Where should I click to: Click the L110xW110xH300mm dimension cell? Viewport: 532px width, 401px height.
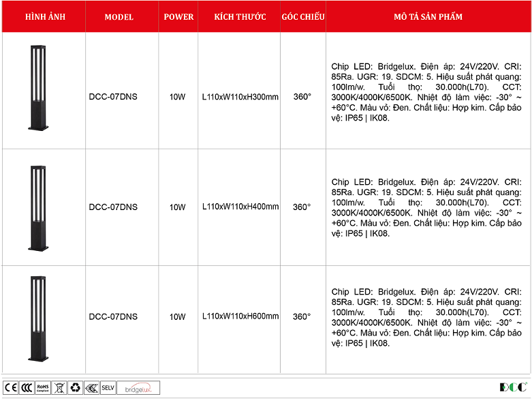click(240, 97)
